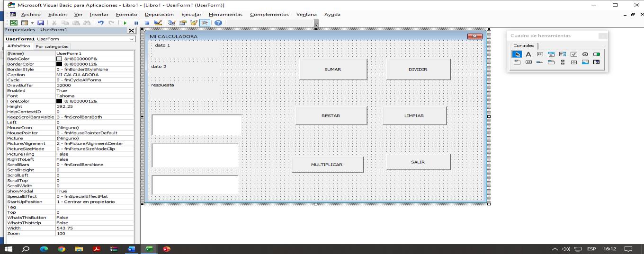The height and width of the screenshot is (254, 644).
Task: Pick the ScrollBar control in the toolbox
Action: pos(563,62)
